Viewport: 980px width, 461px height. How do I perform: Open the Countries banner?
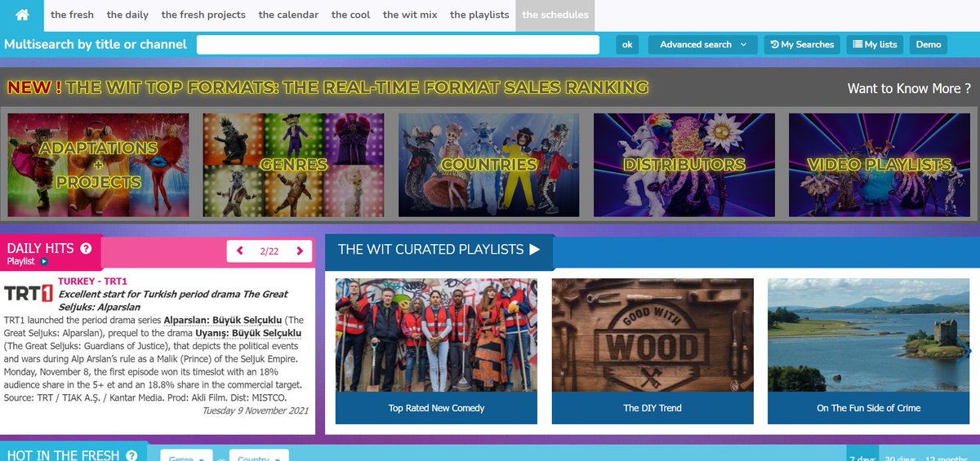click(488, 164)
